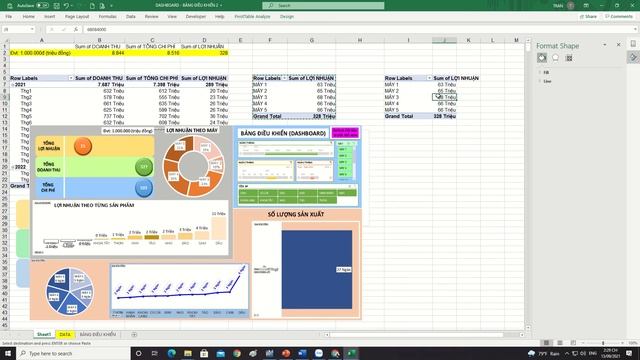
Task: Open the Home ribbon tab
Action: coord(29,17)
